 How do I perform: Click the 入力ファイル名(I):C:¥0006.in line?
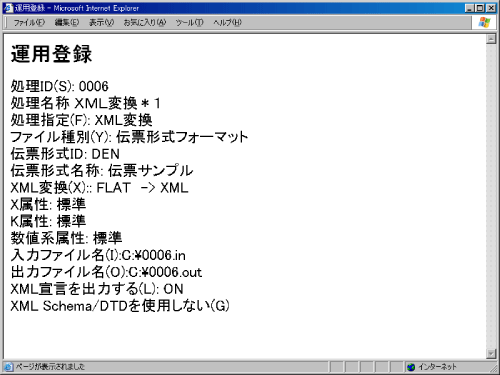click(98, 255)
